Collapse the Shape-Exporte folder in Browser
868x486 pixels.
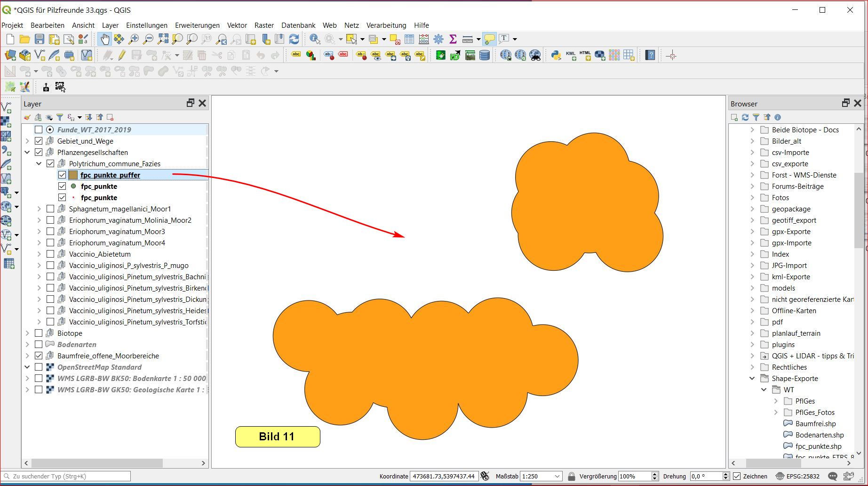tap(752, 379)
